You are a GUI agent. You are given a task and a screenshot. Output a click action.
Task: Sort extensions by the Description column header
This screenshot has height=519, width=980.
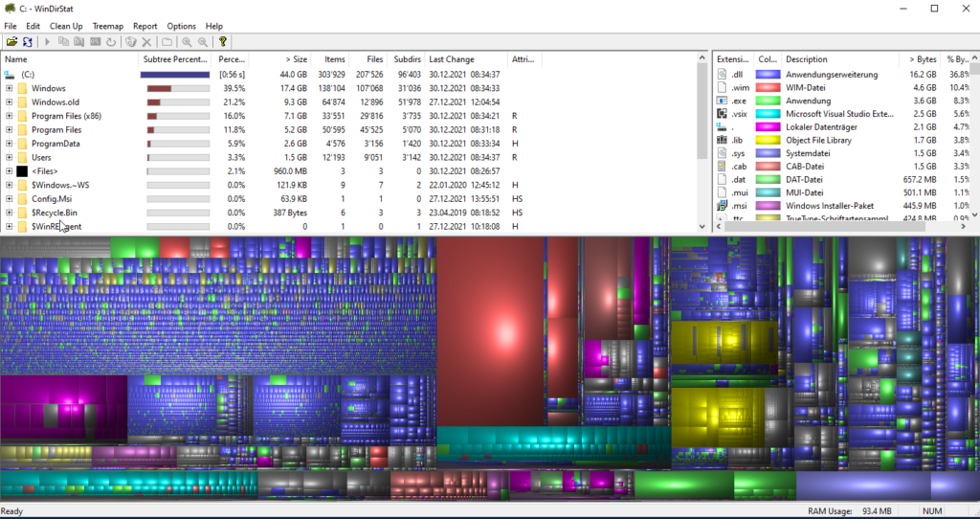[x=840, y=59]
